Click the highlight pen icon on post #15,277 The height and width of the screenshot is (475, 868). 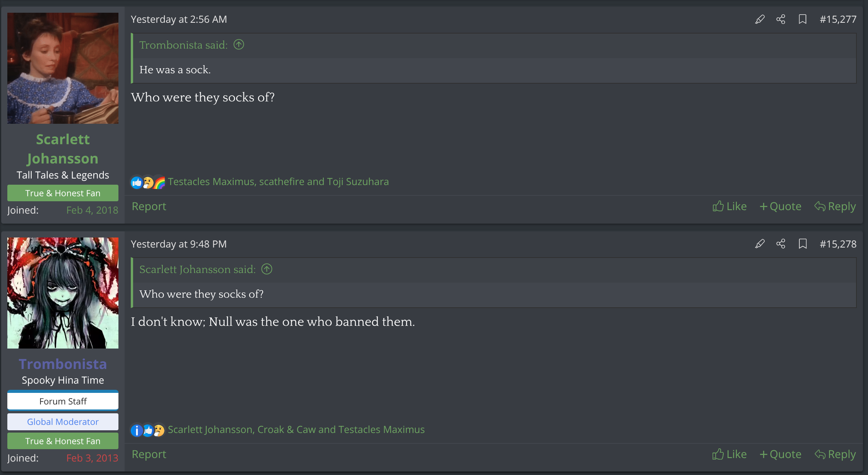tap(760, 19)
